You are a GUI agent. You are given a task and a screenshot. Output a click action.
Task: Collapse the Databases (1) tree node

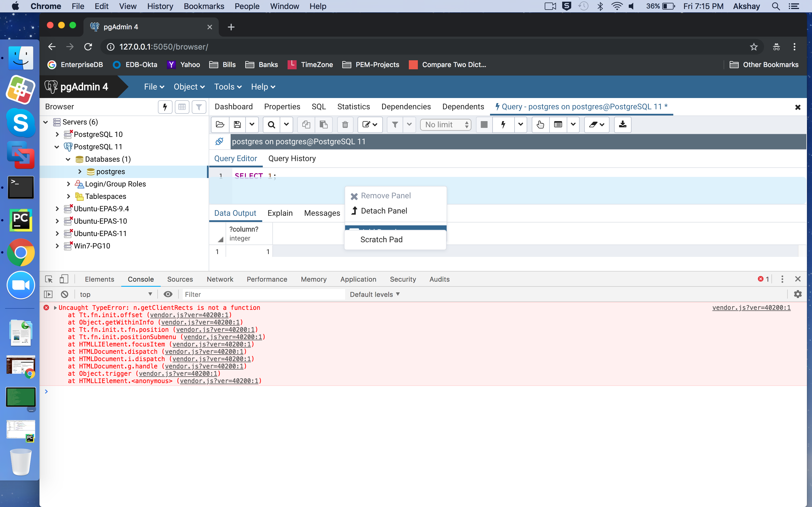[x=68, y=159]
